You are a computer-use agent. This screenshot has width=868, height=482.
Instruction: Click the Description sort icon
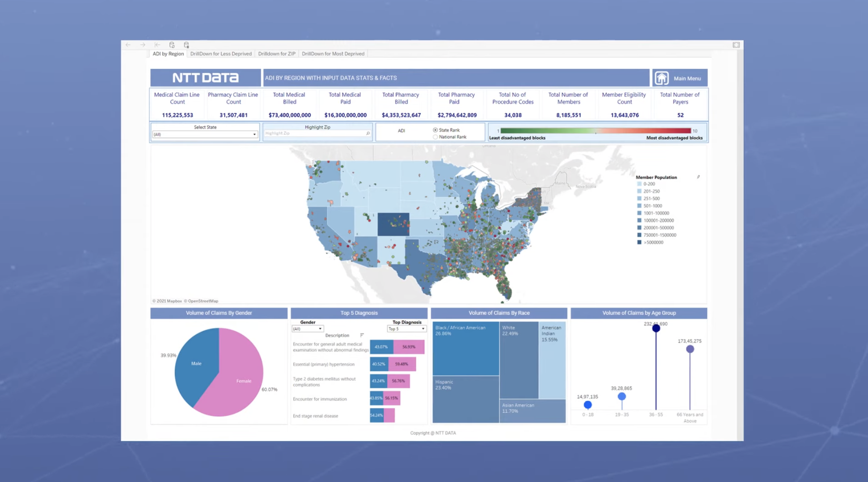362,335
